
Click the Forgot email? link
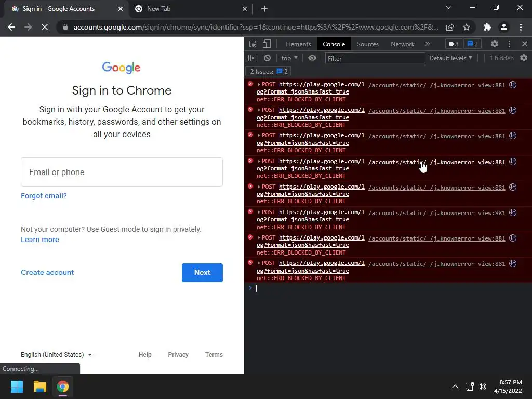coord(44,196)
